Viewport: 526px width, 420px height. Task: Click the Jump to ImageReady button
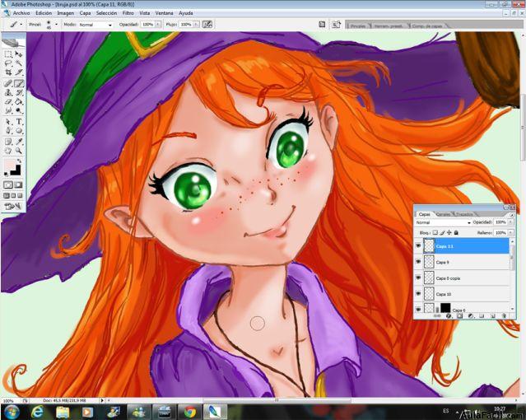point(13,206)
